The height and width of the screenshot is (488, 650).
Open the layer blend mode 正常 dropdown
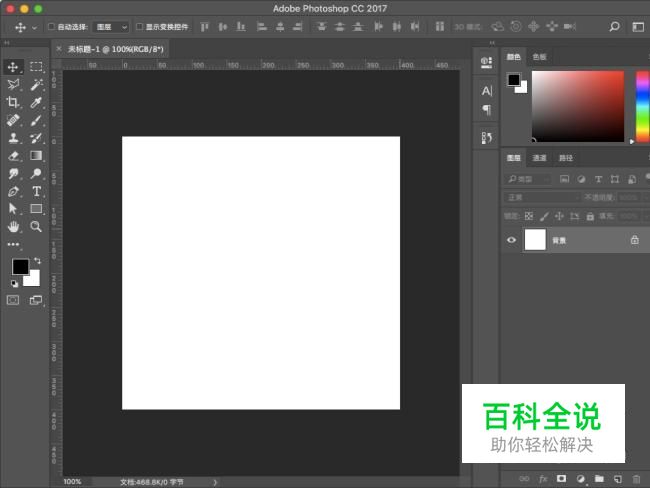(x=542, y=197)
